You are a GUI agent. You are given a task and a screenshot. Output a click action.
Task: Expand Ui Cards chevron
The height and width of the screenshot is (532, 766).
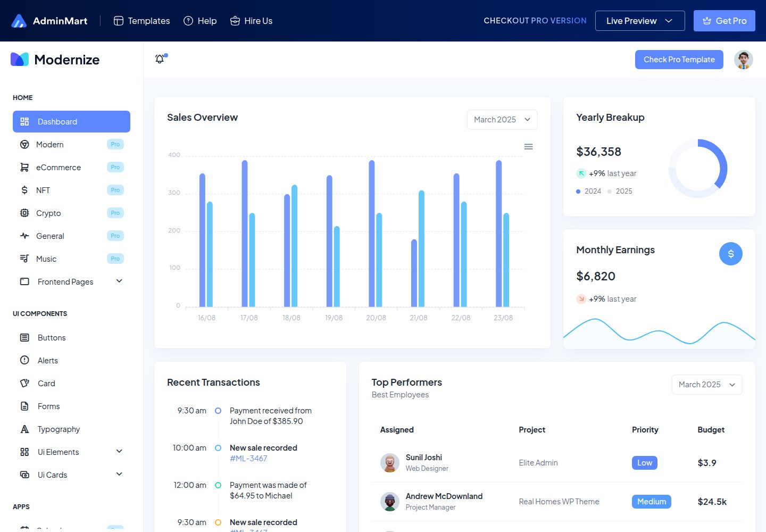pos(119,474)
